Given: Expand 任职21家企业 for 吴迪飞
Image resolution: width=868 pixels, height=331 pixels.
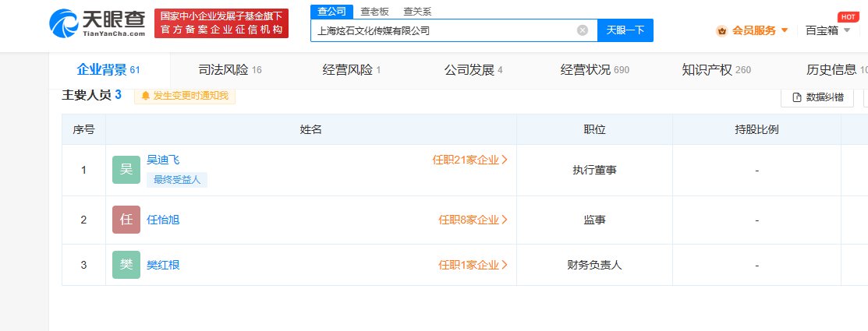Looking at the screenshot, I should (x=470, y=160).
